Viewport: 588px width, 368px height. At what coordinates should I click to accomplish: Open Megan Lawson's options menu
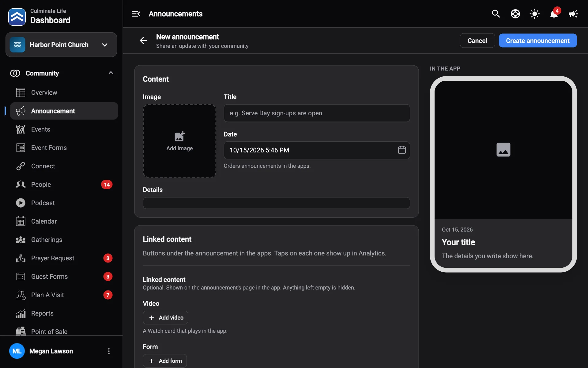click(109, 351)
